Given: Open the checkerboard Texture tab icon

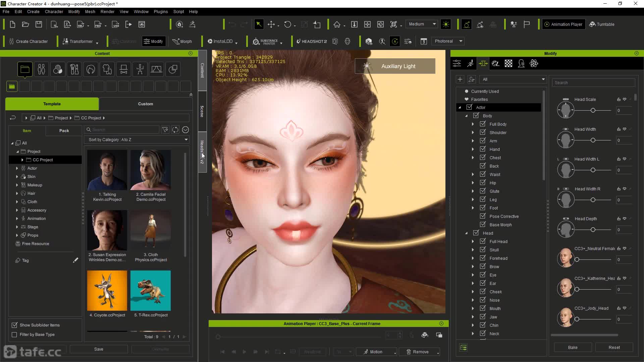Looking at the screenshot, I should point(508,63).
